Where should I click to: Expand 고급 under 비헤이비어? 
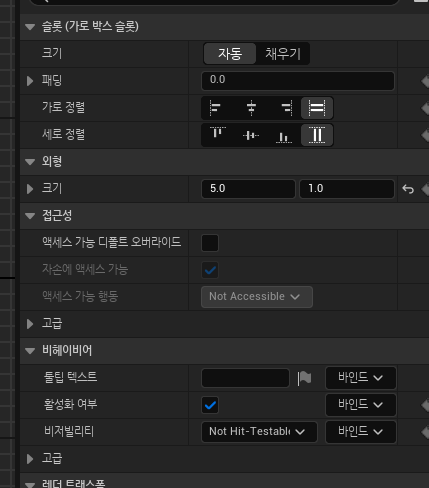30,459
